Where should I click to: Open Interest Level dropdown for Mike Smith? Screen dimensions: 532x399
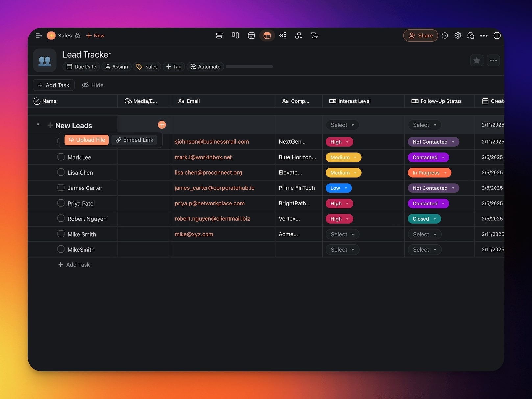click(342, 234)
